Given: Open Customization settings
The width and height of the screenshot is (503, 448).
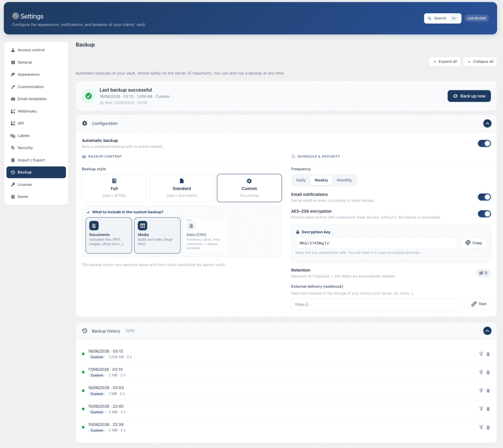Looking at the screenshot, I should [x=36, y=86].
